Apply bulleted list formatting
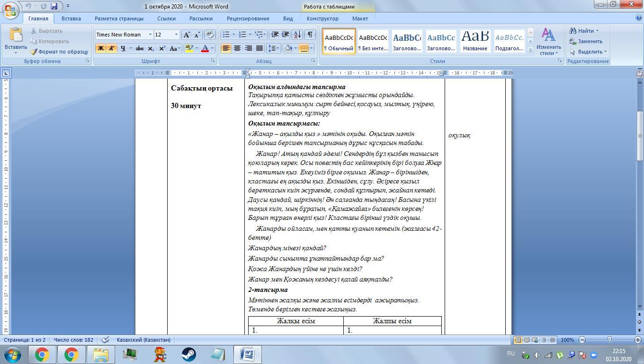The height and width of the screenshot is (364, 644). tap(226, 35)
